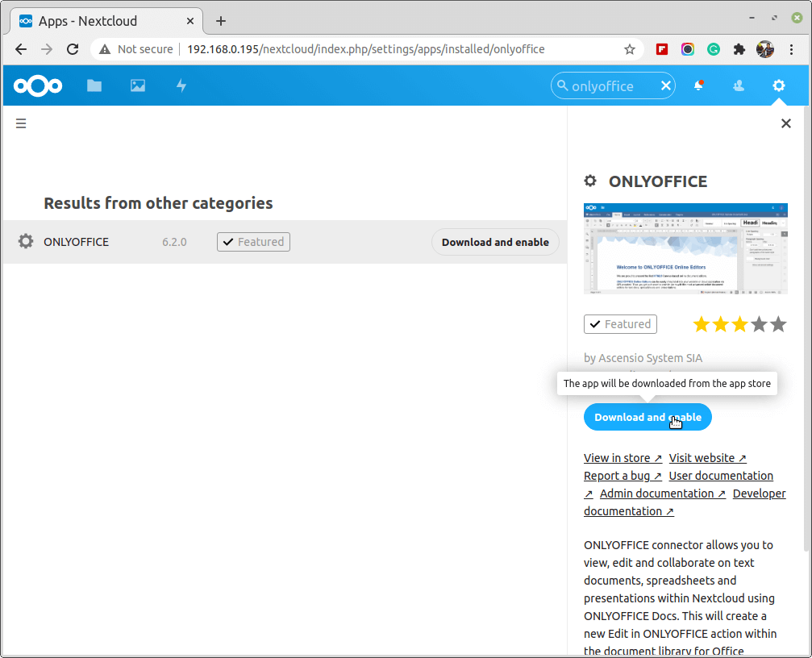Open Chrome three-dot menu
Image resolution: width=812 pixels, height=658 pixels.
click(791, 49)
